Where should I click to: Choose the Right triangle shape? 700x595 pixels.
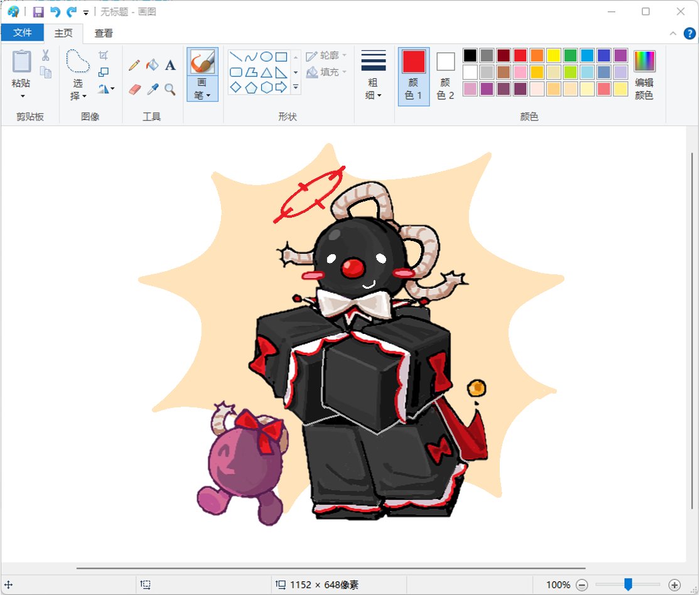pos(281,72)
